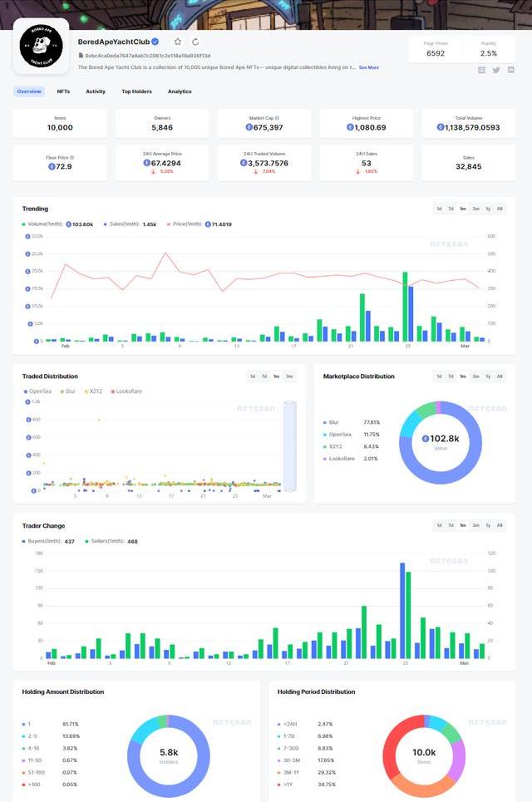The image size is (532, 802).
Task: Open the Activity tab
Action: [x=96, y=91]
